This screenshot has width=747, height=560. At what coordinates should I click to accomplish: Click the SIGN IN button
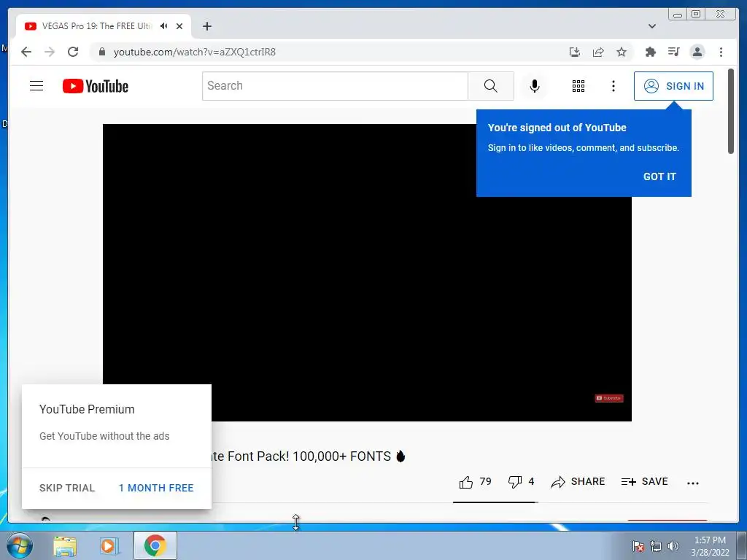[x=673, y=86]
